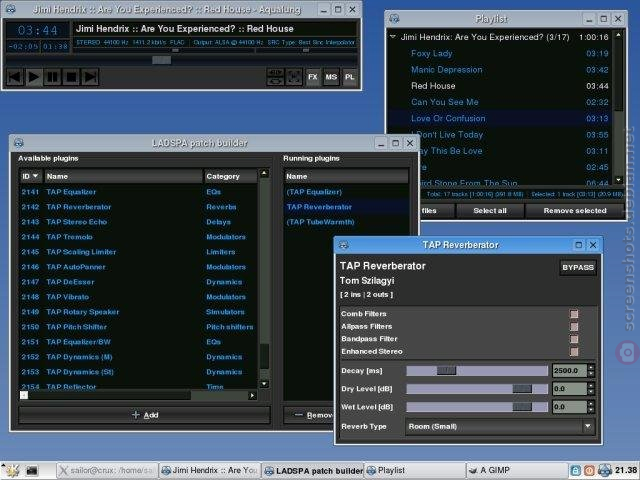Viewport: 640px width, 480px height.
Task: Click the Dry Level [dB] slider
Action: click(477, 389)
